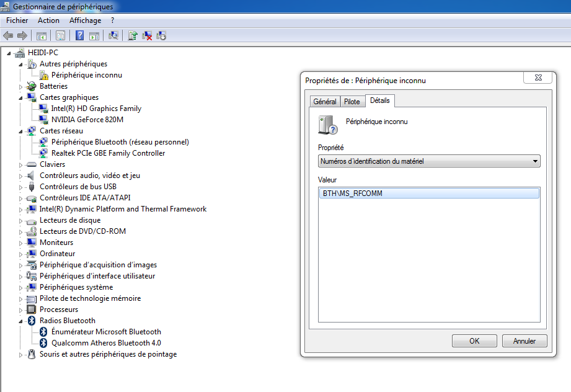571x392 pixels.
Task: Click the Show/Hide action pane icon
Action: click(x=94, y=36)
